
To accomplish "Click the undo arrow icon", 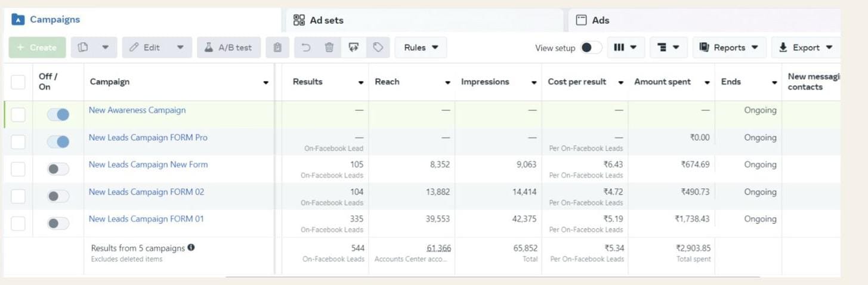I will [306, 48].
